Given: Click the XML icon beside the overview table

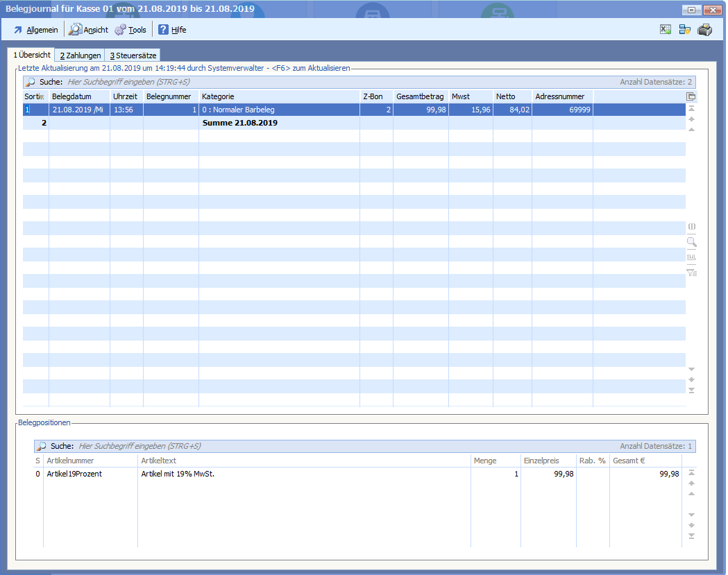Looking at the screenshot, I should [691, 257].
